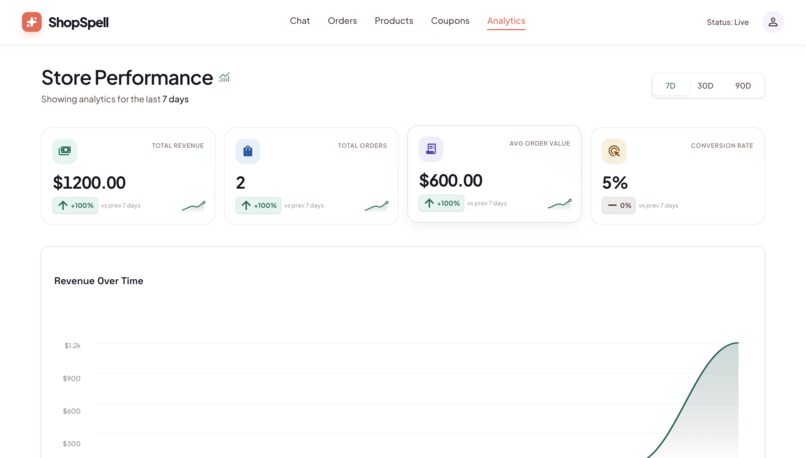Open the user profile avatar
The width and height of the screenshot is (806, 458).
coord(773,22)
